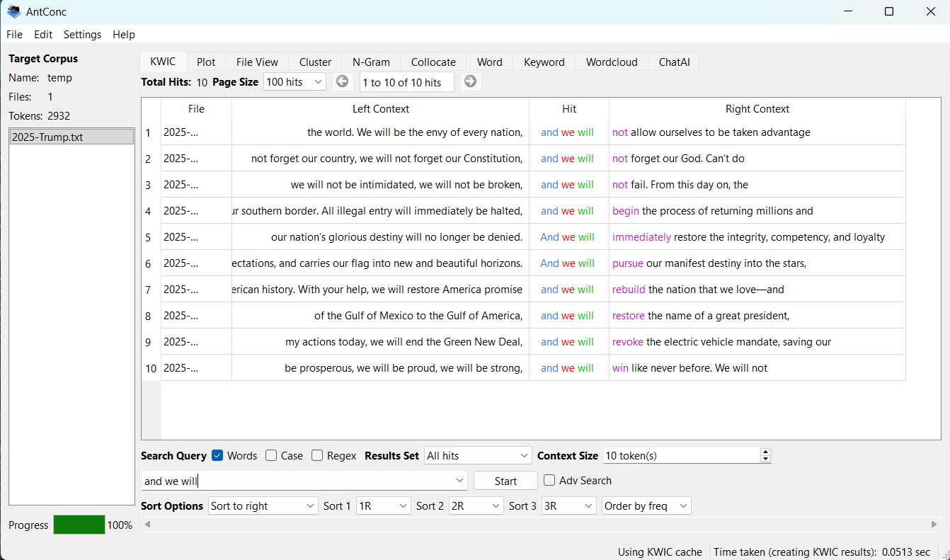Switch to the Collocate tab
This screenshot has width=950, height=560.
tap(433, 62)
